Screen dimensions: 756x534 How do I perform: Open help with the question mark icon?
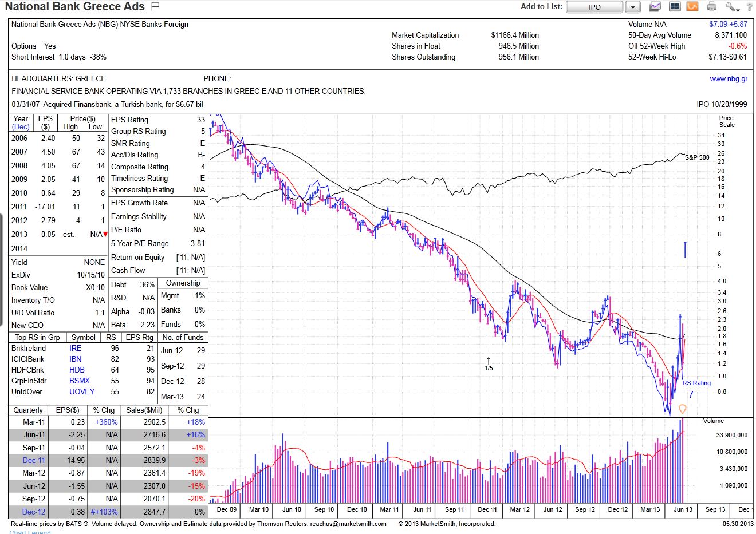pos(749,7)
